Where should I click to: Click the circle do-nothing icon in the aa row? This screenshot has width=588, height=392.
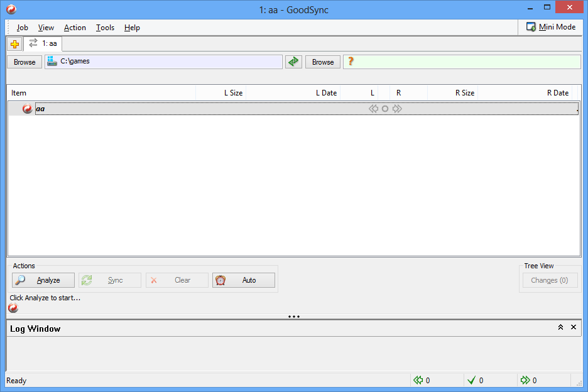(x=384, y=109)
